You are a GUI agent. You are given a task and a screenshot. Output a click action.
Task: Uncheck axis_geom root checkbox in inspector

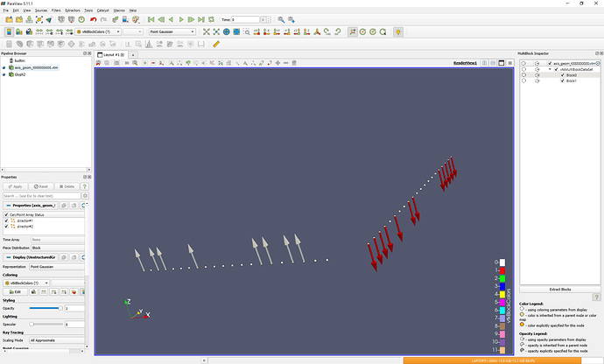click(x=550, y=63)
